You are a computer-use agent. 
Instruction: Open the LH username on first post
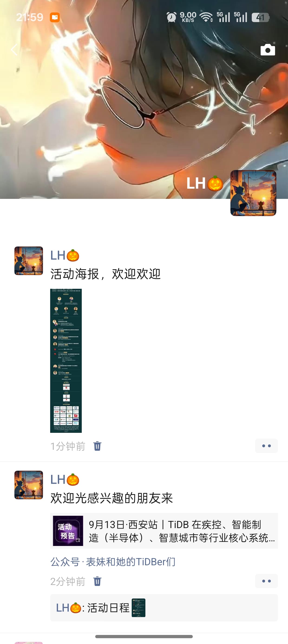pos(65,256)
